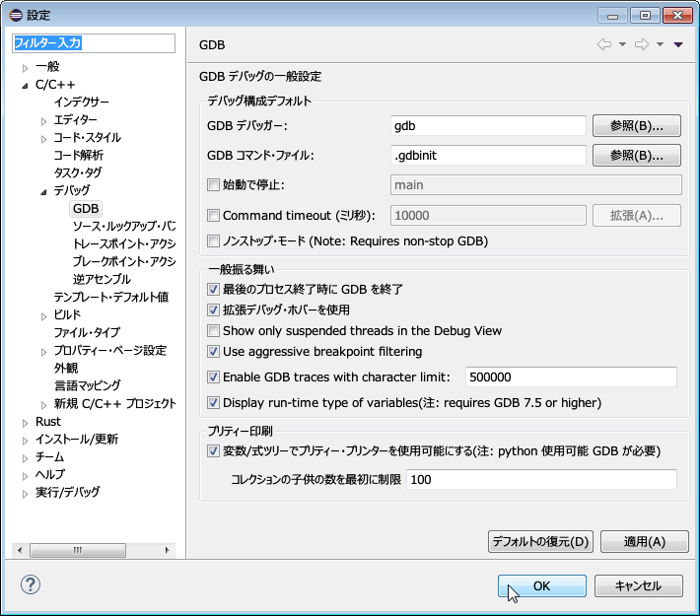Select タスク・タグ in the tree
This screenshot has height=616, width=700.
(x=78, y=172)
